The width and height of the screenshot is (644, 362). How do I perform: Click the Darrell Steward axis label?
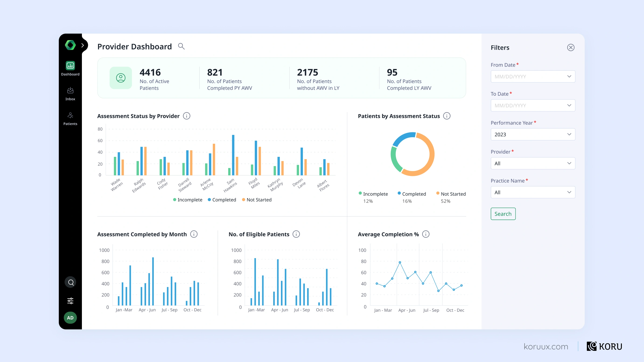(x=185, y=185)
